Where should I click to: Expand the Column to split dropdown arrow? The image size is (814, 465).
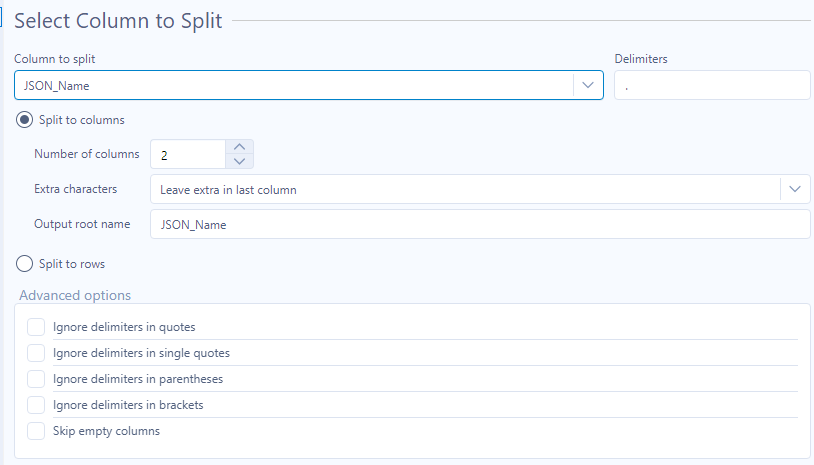[587, 85]
